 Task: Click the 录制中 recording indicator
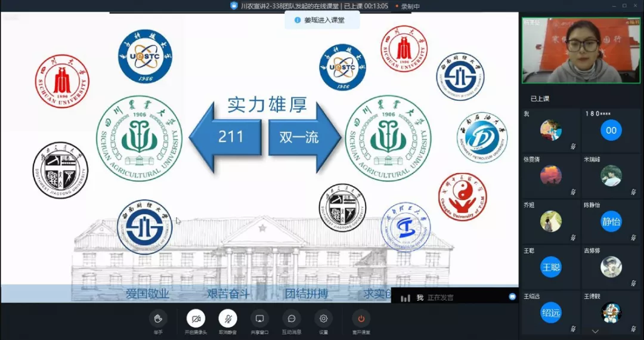click(x=407, y=6)
